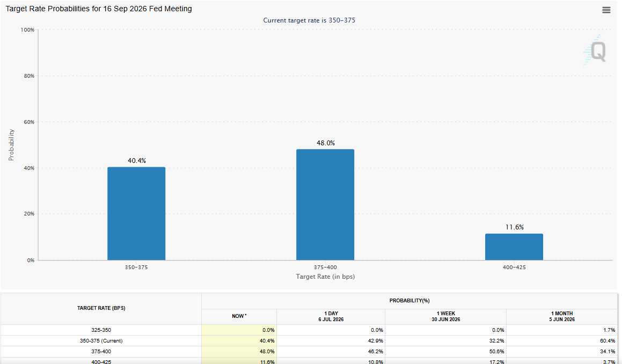Click the 48.0% label above the bar
Image resolution: width=622 pixels, height=364 pixels.
[x=326, y=143]
